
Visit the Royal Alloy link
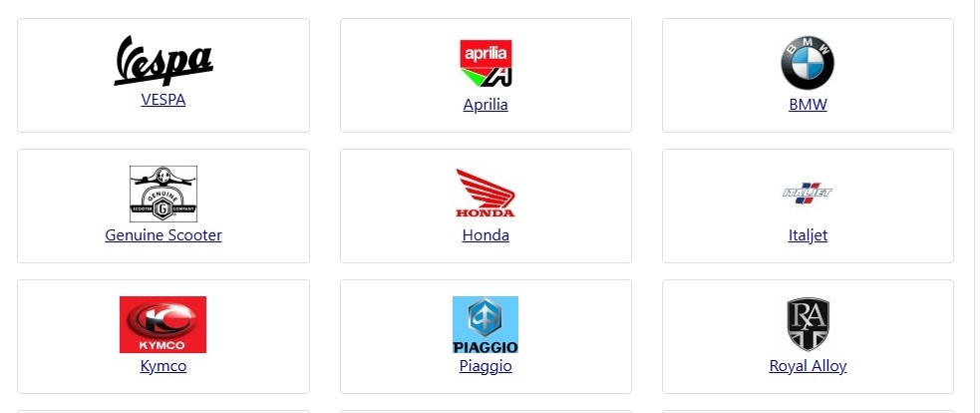click(x=808, y=366)
